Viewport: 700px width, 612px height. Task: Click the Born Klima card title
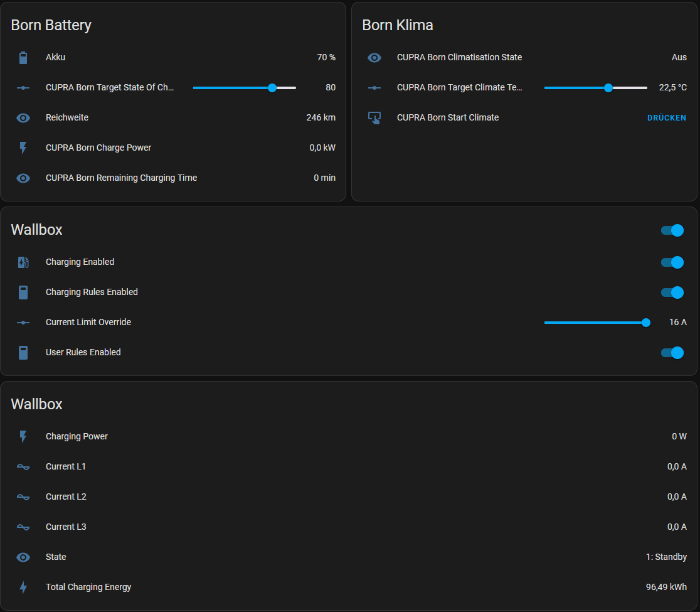(x=397, y=26)
